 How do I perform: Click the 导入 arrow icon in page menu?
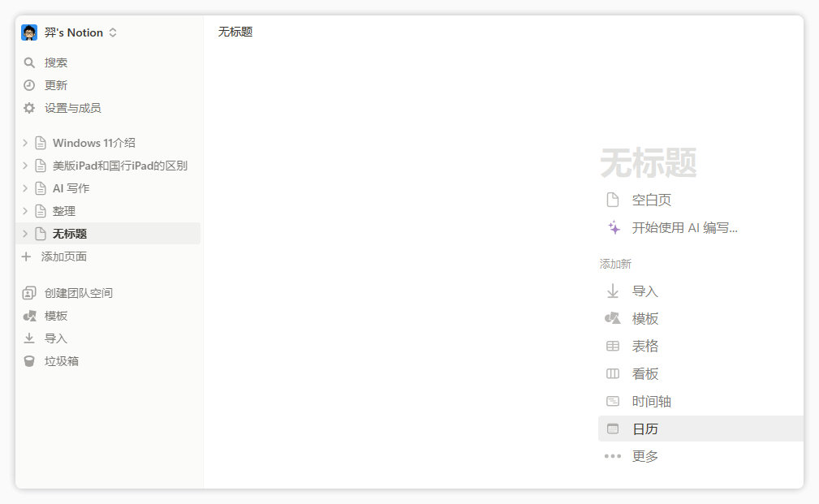(x=613, y=291)
